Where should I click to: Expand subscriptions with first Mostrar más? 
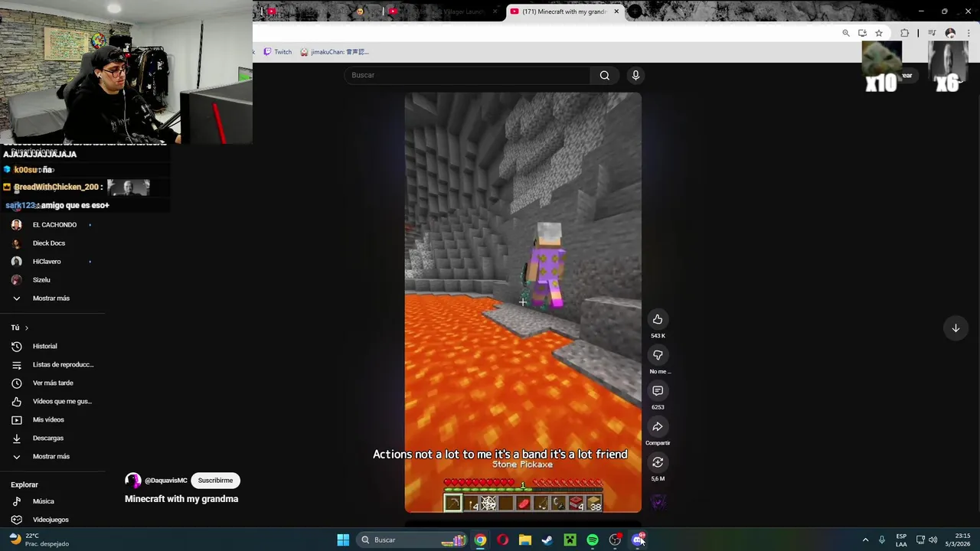[52, 298]
